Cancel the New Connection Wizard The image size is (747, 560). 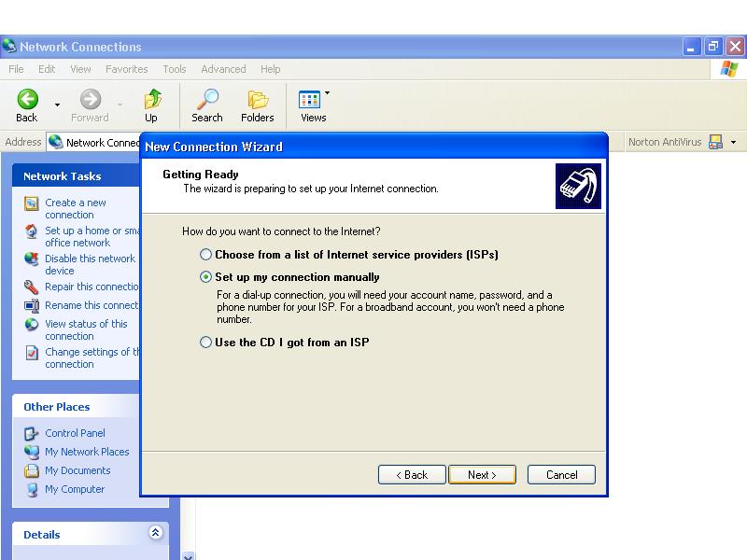pos(562,475)
